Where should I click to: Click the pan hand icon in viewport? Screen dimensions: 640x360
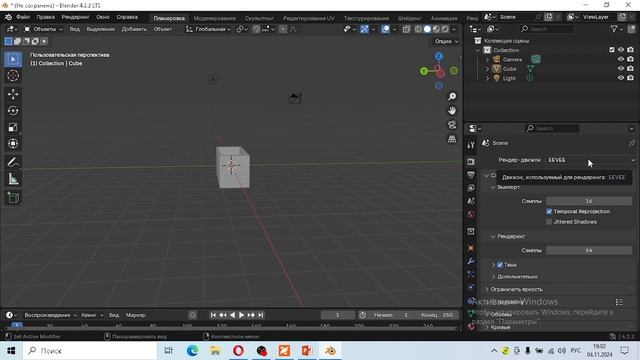452,111
